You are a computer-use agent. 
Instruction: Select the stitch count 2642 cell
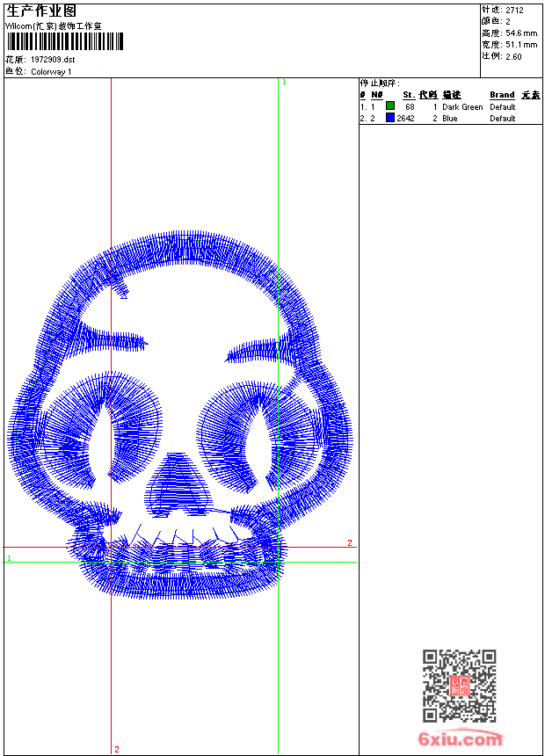405,119
